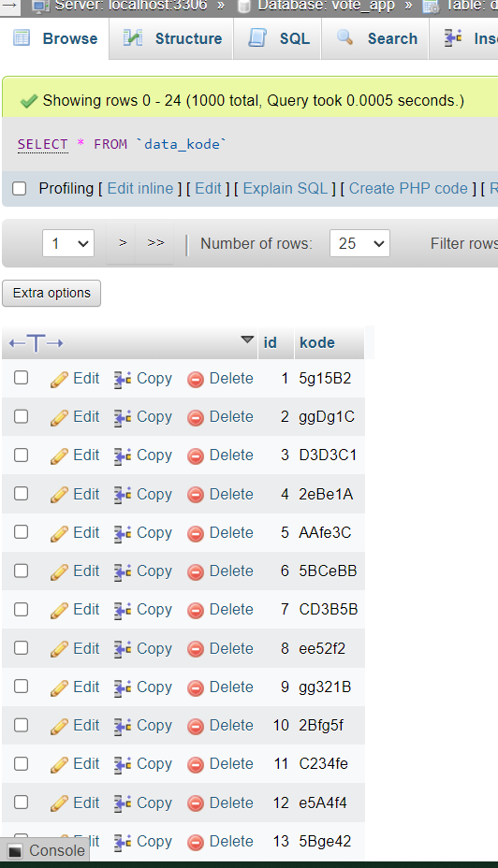
Task: Click kode cell value AAfe3C
Action: pos(325,532)
